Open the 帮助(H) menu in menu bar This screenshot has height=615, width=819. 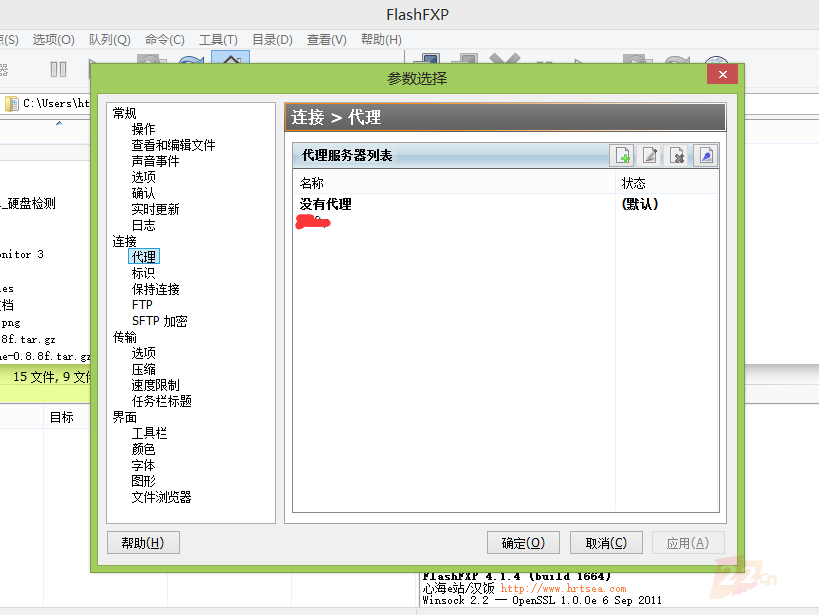(x=381, y=40)
